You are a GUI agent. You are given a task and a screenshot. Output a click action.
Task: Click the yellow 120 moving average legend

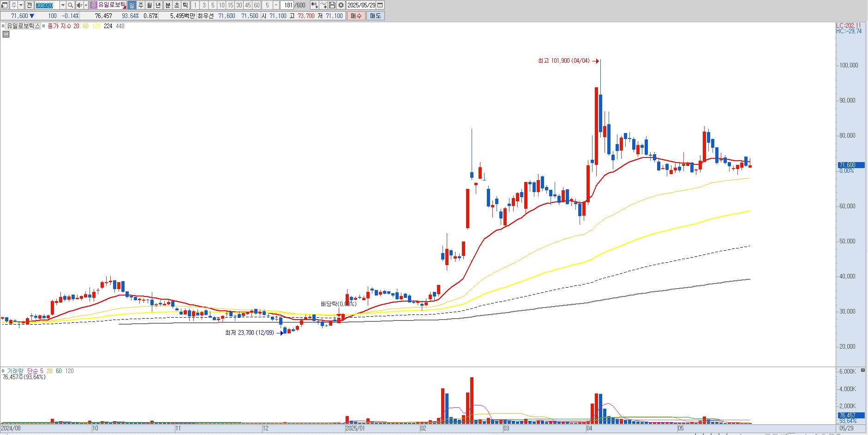coord(96,26)
